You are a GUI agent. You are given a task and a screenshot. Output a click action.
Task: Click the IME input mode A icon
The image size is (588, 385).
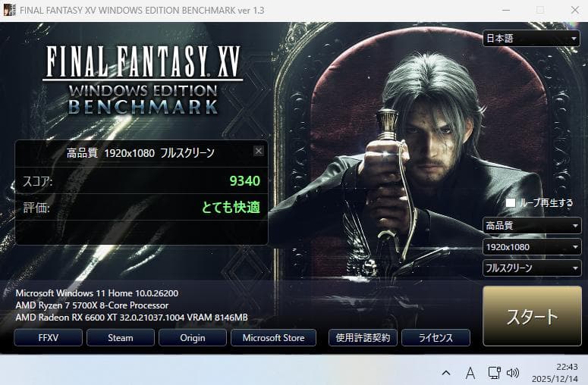click(470, 373)
